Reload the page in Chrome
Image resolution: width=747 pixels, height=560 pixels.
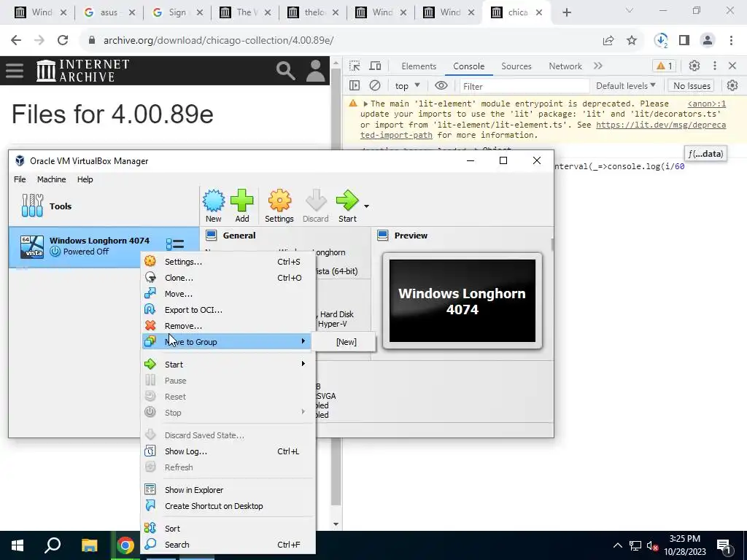point(63,40)
